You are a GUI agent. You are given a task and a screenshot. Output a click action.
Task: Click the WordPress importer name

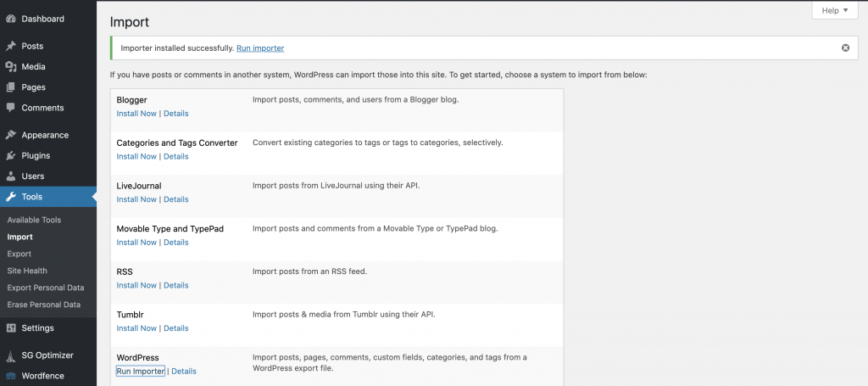click(138, 358)
